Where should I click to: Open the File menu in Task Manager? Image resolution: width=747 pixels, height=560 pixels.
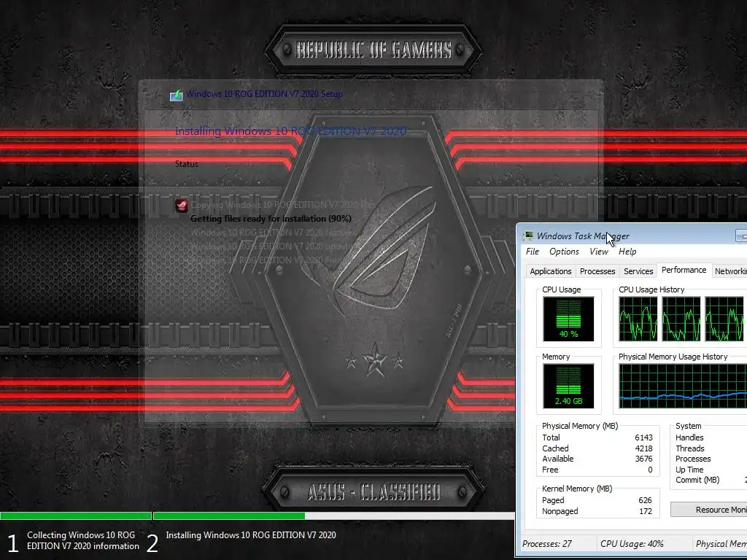coord(532,252)
